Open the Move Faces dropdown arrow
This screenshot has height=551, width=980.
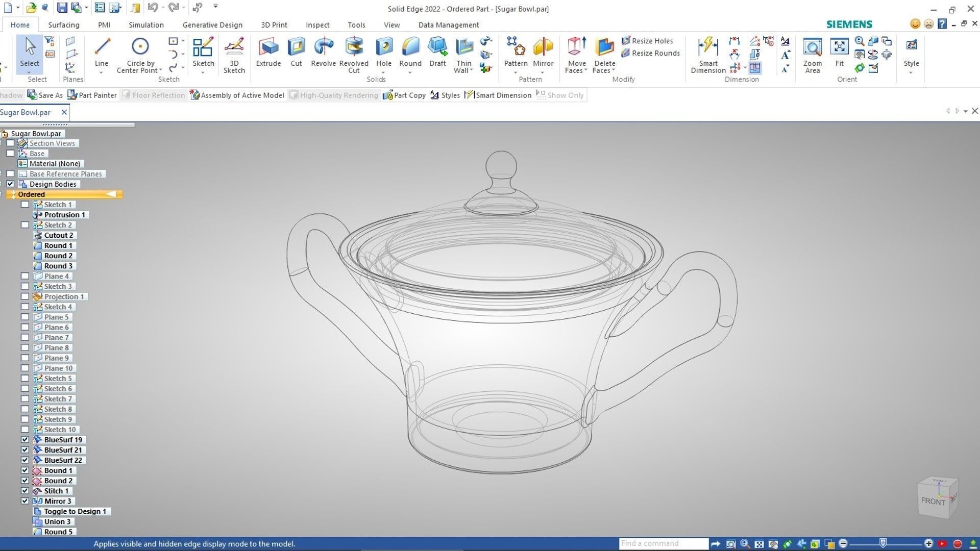click(585, 70)
